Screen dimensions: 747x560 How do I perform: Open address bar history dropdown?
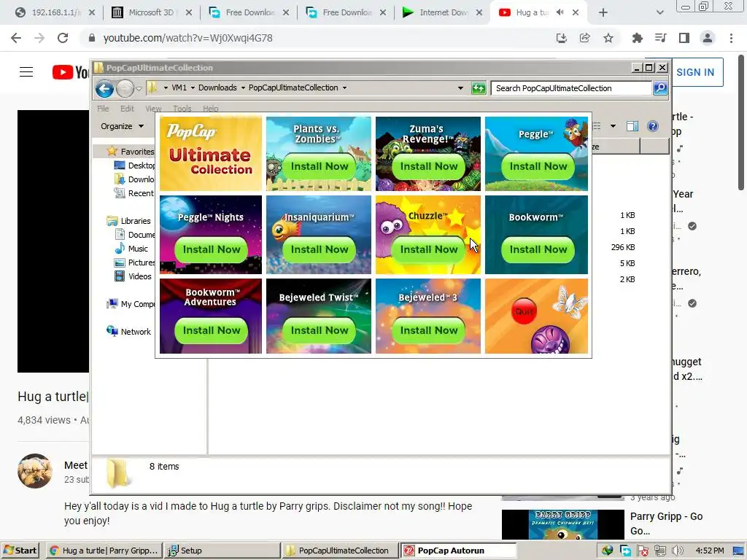(x=460, y=88)
